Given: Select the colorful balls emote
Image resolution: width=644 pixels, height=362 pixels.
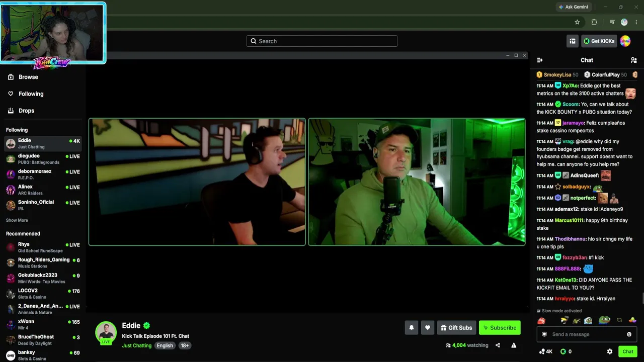Looking at the screenshot, I should pyautogui.click(x=632, y=320).
